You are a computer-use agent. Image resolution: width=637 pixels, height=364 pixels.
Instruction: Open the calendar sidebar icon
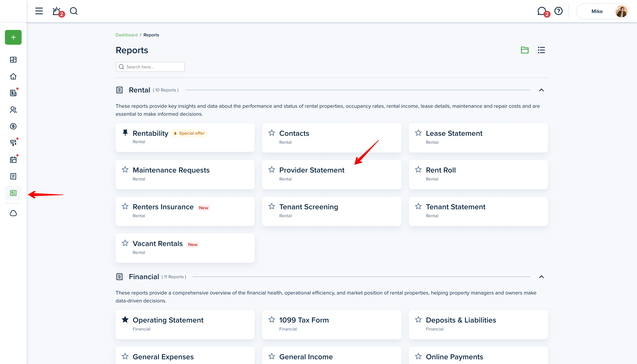(x=13, y=159)
